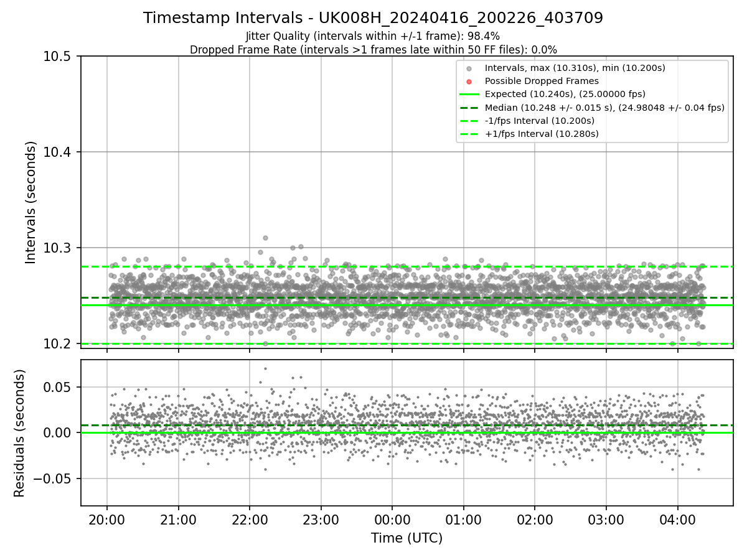This screenshot has height=560, width=747.
Task: Click the gray dot marker beside the Intervals legend entry
Action: 469,68
